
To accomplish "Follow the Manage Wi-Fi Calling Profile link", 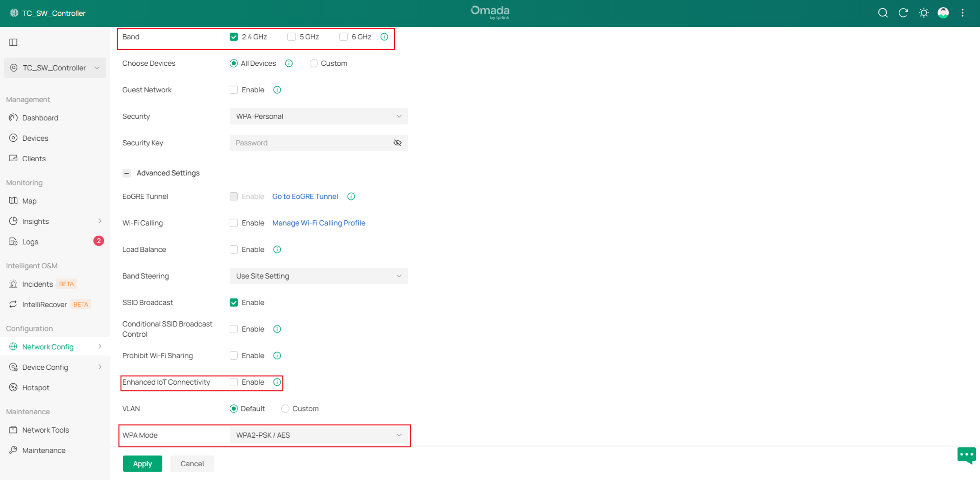I will click(x=319, y=223).
